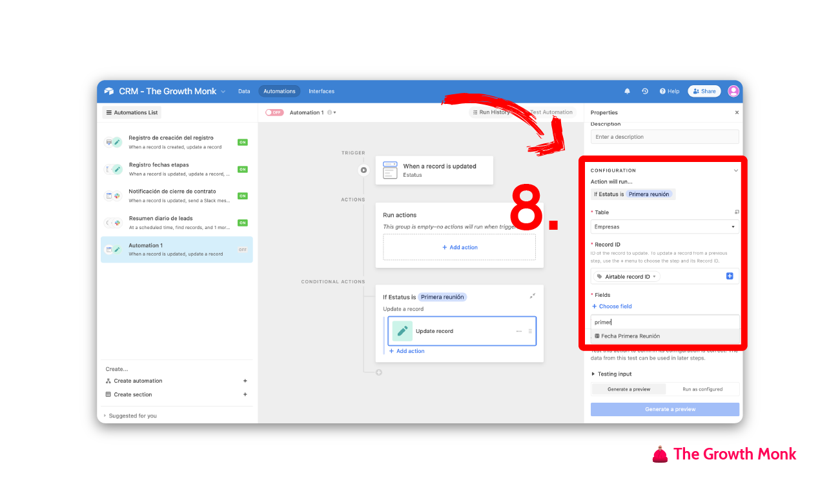Click the pencil icon of Registro de creación del registro
Image resolution: width=840 pixels, height=504 pixels.
pyautogui.click(x=117, y=142)
